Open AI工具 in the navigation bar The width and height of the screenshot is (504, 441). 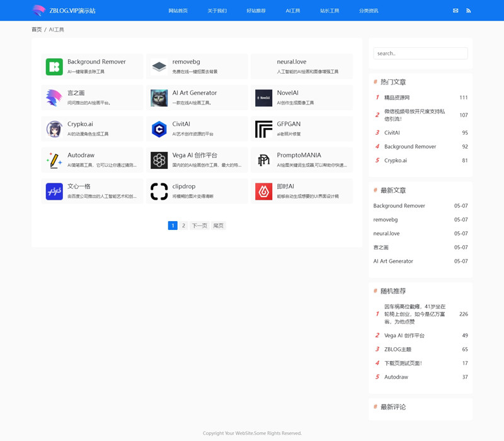[293, 11]
